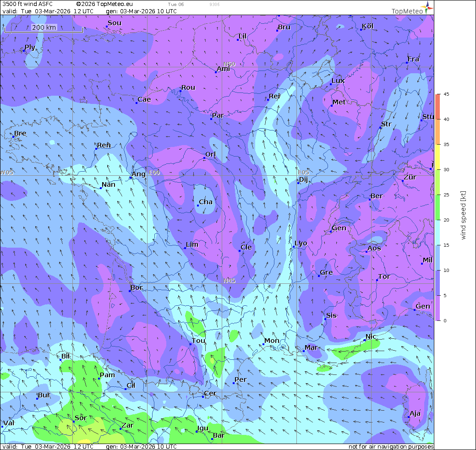
Task: Select the Lyon (Lyo) city marker
Action: coord(294,247)
